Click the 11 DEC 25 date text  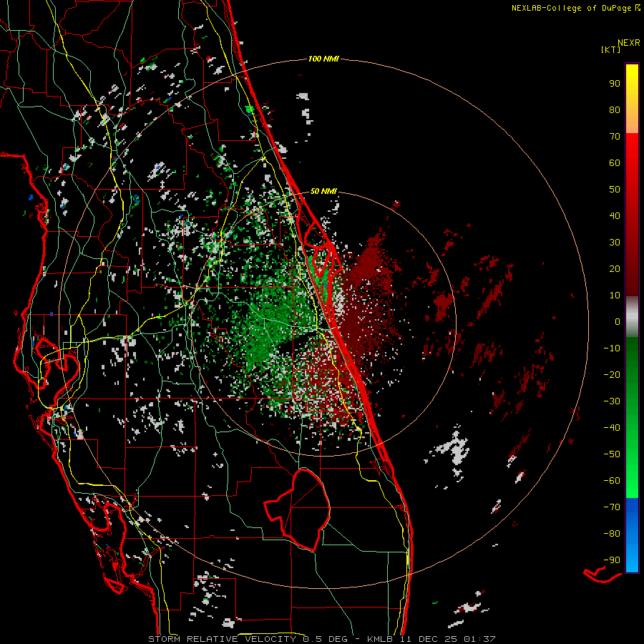click(429, 639)
